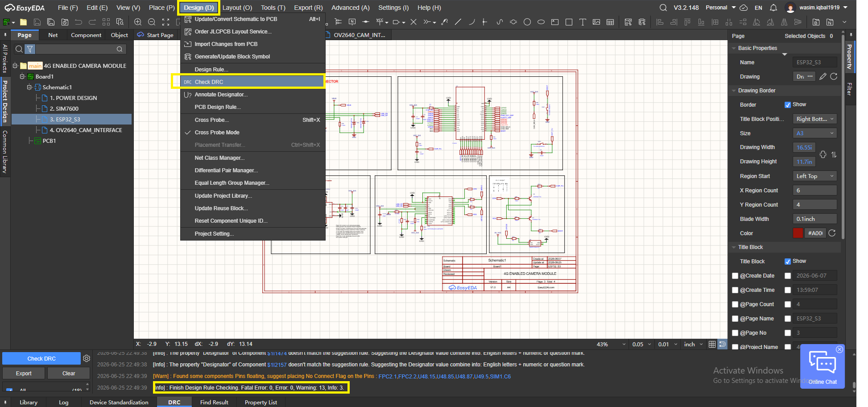Select the arc drawing tool

(x=471, y=22)
